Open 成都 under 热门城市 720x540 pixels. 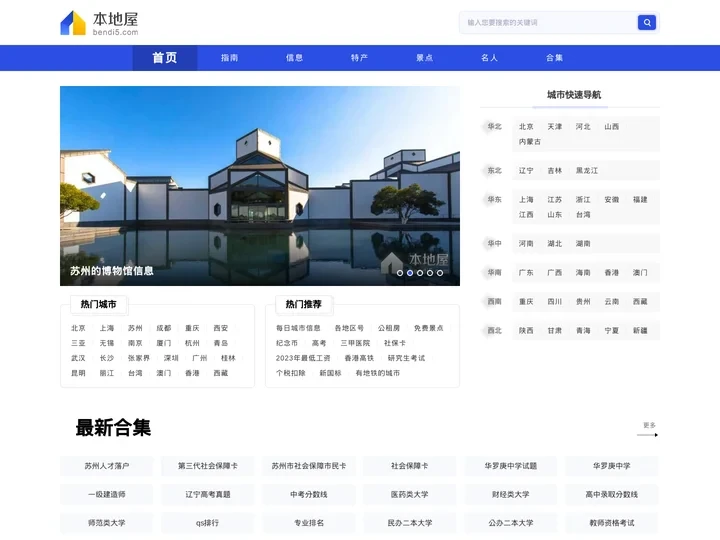click(x=164, y=328)
